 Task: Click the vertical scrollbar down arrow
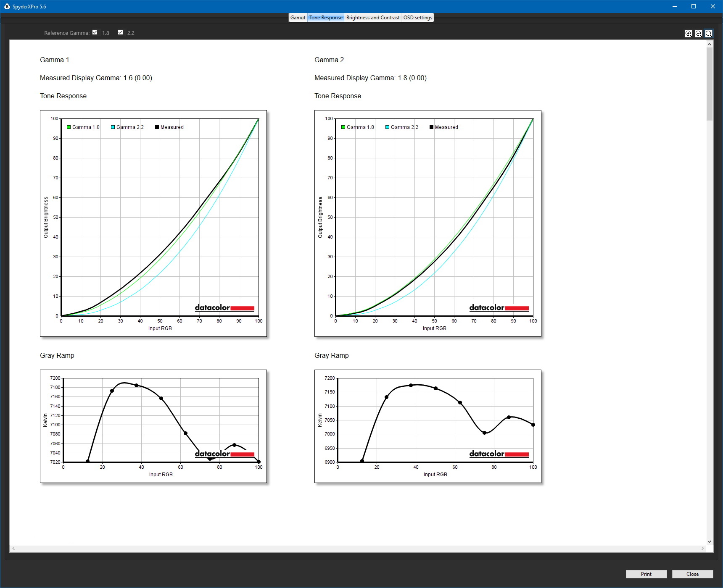710,542
